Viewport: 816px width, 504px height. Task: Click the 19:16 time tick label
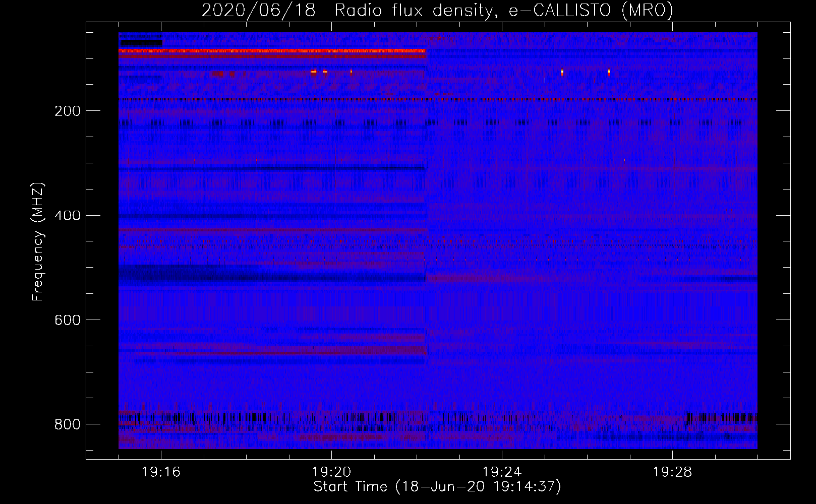pos(161,472)
